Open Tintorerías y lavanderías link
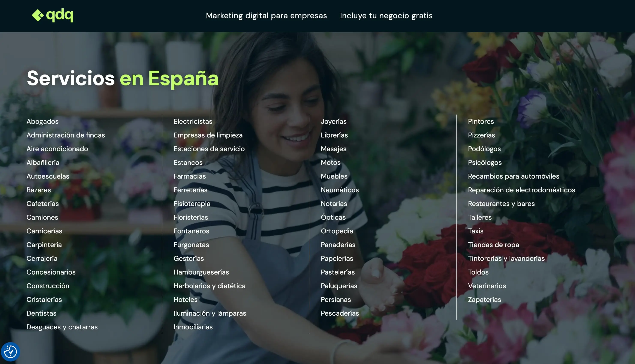Viewport: 635px width, 364px height. [506, 258]
